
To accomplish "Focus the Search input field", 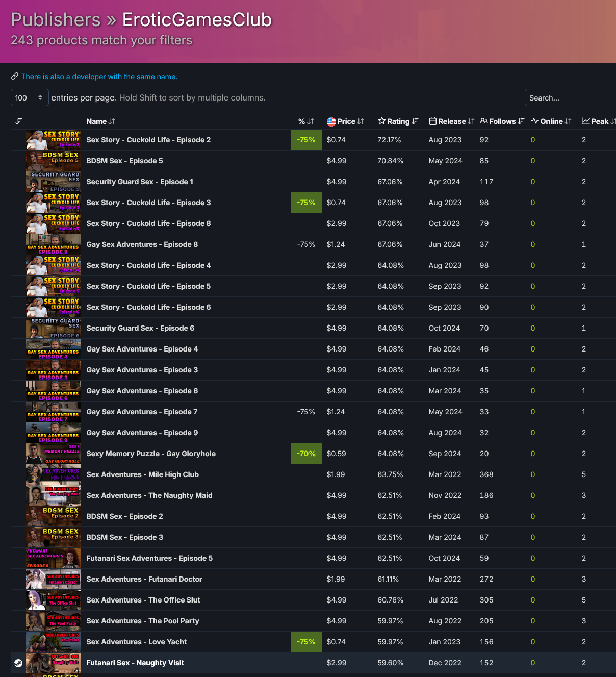I will (x=570, y=97).
